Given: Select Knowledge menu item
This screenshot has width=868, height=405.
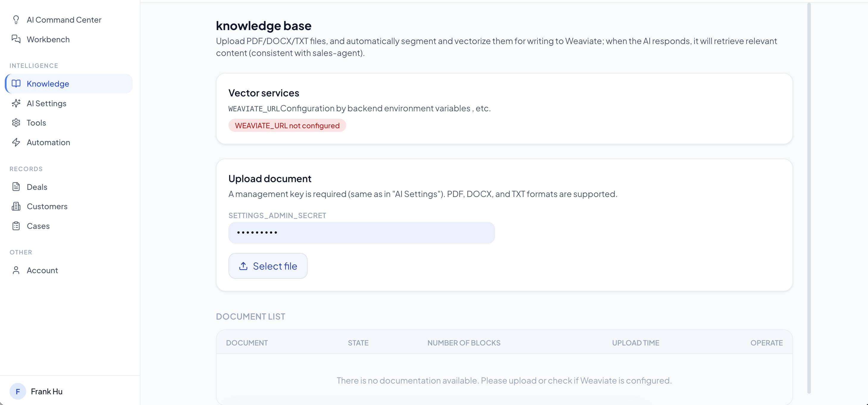Looking at the screenshot, I should (x=69, y=84).
